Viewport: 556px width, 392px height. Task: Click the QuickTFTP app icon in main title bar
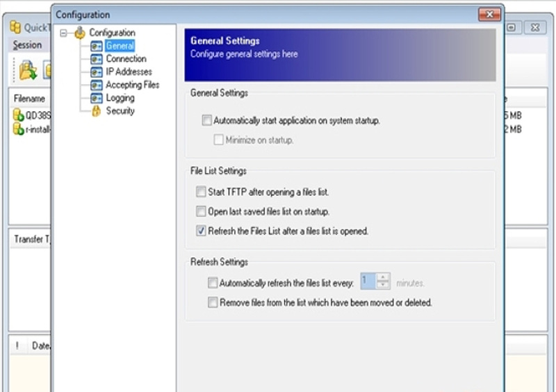[15, 27]
